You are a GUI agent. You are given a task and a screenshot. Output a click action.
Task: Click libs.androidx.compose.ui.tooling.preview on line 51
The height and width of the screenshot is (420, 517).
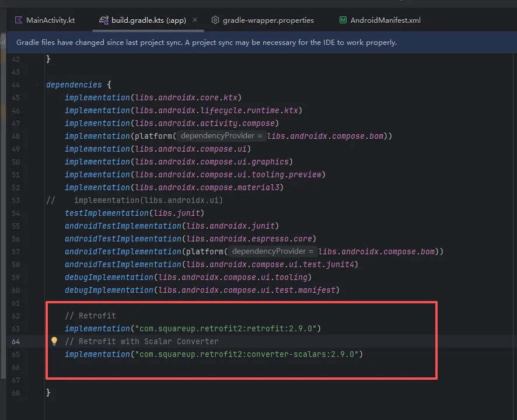[x=228, y=175]
